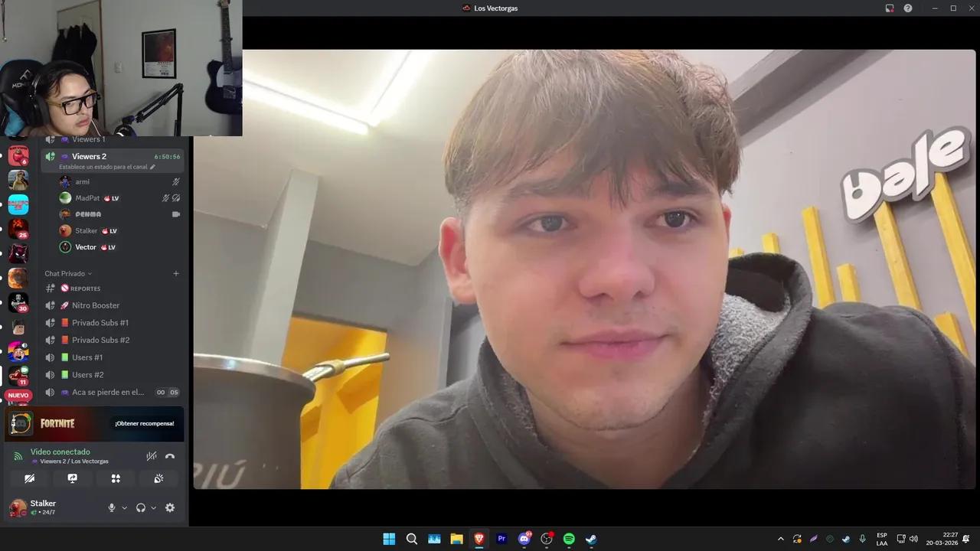This screenshot has width=980, height=551.
Task: Collapse the Chat Privado category
Action: 68,273
